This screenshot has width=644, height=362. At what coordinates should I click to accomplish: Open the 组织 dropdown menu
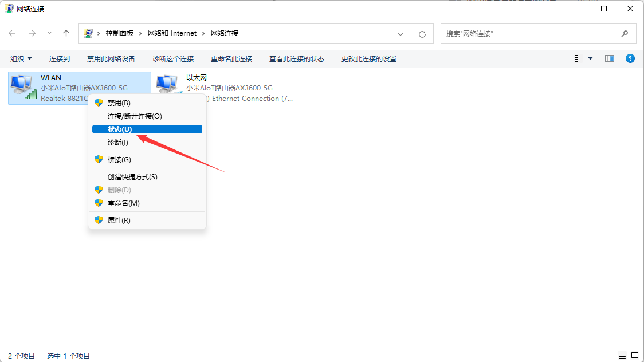click(21, 58)
